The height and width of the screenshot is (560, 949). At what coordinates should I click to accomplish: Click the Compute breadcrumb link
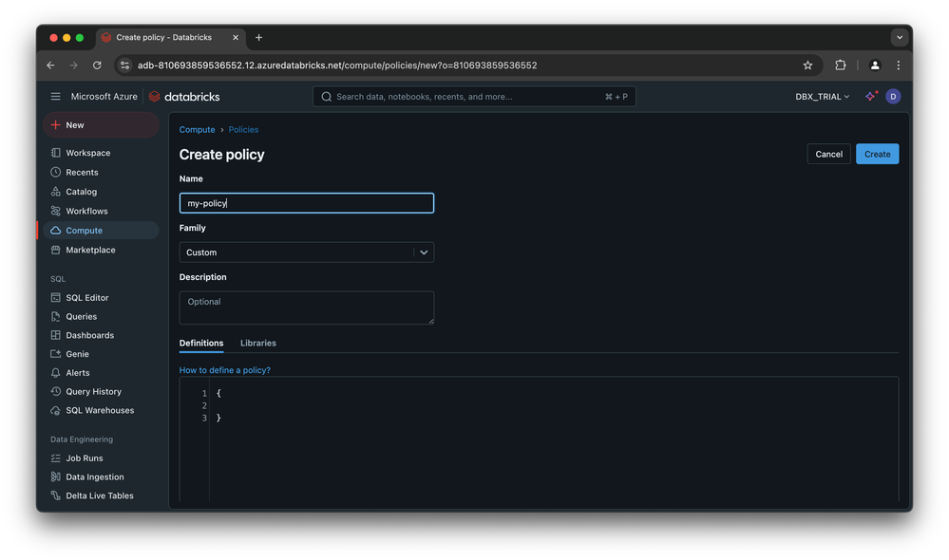point(197,130)
